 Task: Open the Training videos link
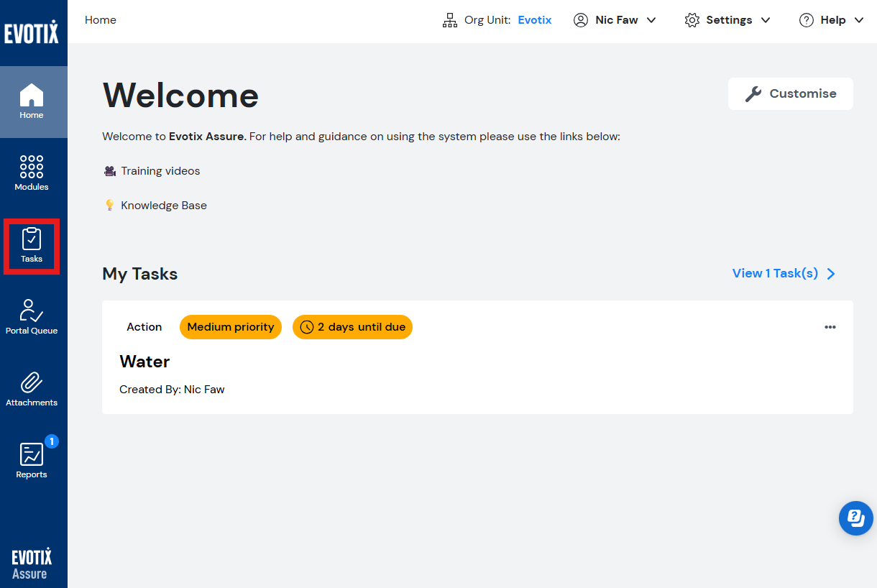pyautogui.click(x=160, y=171)
